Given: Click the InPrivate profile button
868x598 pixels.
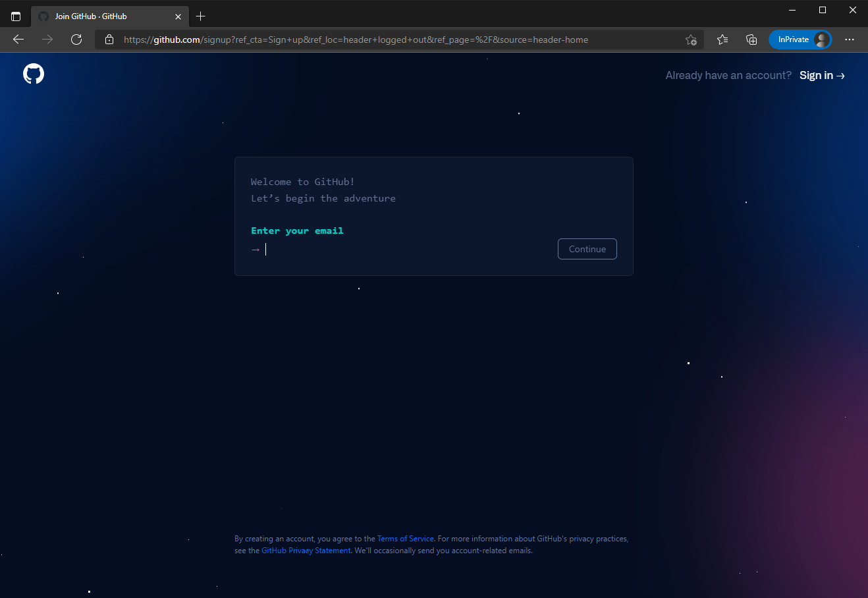Looking at the screenshot, I should (800, 40).
